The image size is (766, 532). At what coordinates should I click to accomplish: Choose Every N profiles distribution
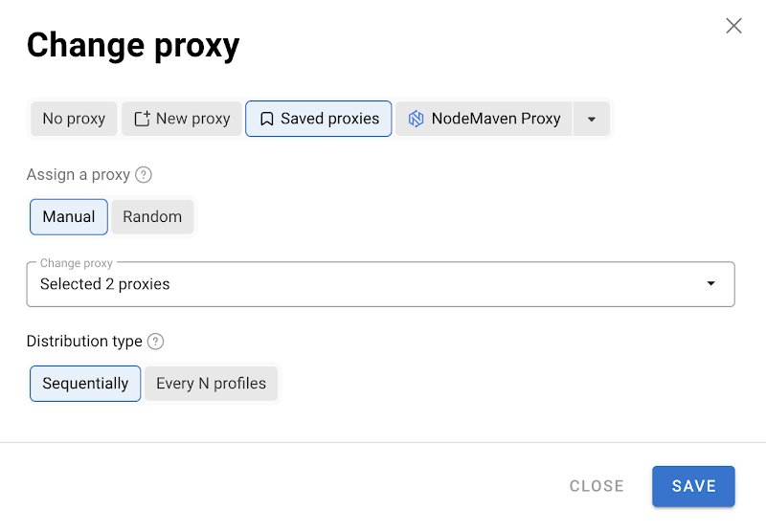(211, 384)
